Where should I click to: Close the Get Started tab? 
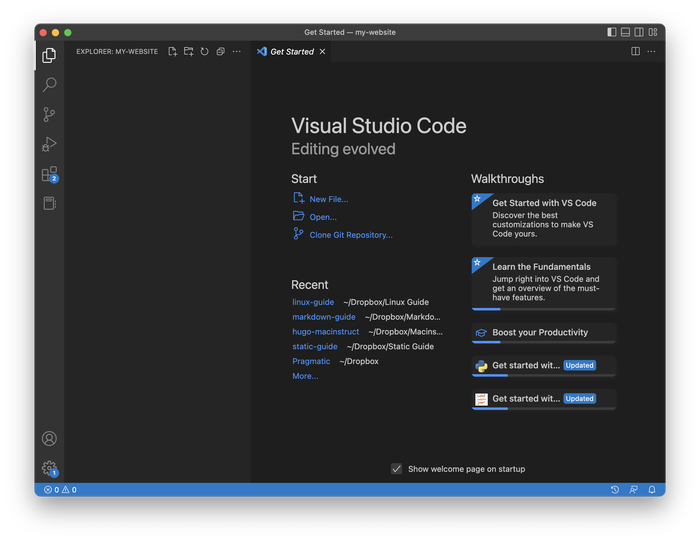(x=322, y=52)
